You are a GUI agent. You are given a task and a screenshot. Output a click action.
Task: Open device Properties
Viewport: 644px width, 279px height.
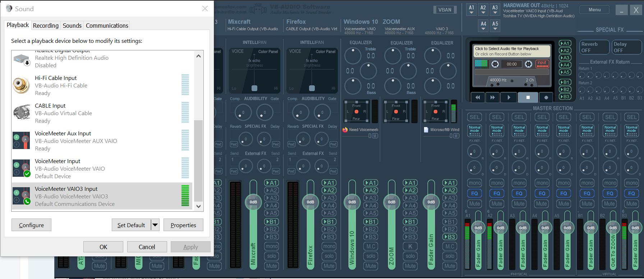point(183,225)
